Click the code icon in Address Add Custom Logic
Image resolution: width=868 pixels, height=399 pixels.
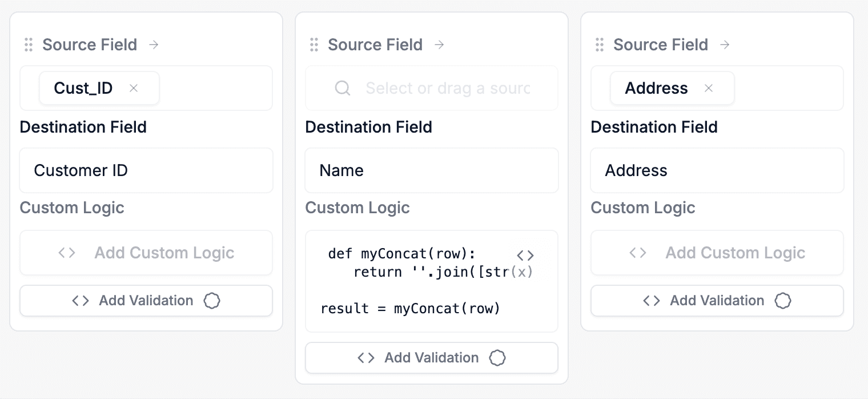coord(638,253)
